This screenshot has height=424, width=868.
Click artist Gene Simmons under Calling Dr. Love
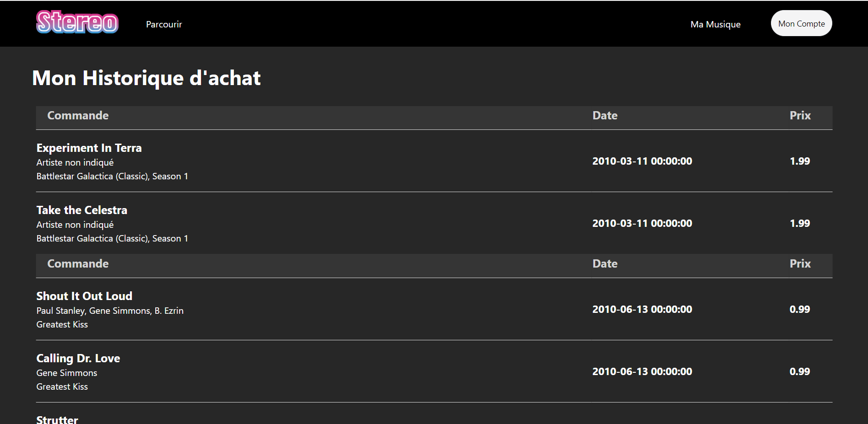tap(66, 373)
